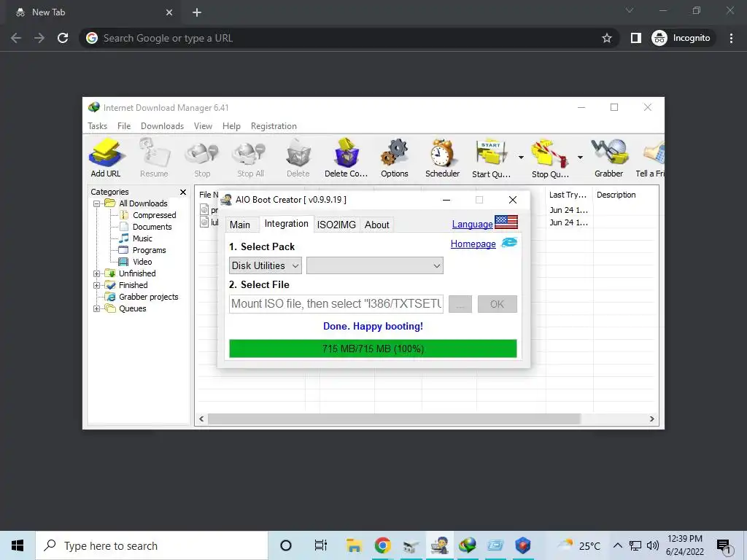This screenshot has width=747, height=560.
Task: Click the Description column header
Action: 616,195
